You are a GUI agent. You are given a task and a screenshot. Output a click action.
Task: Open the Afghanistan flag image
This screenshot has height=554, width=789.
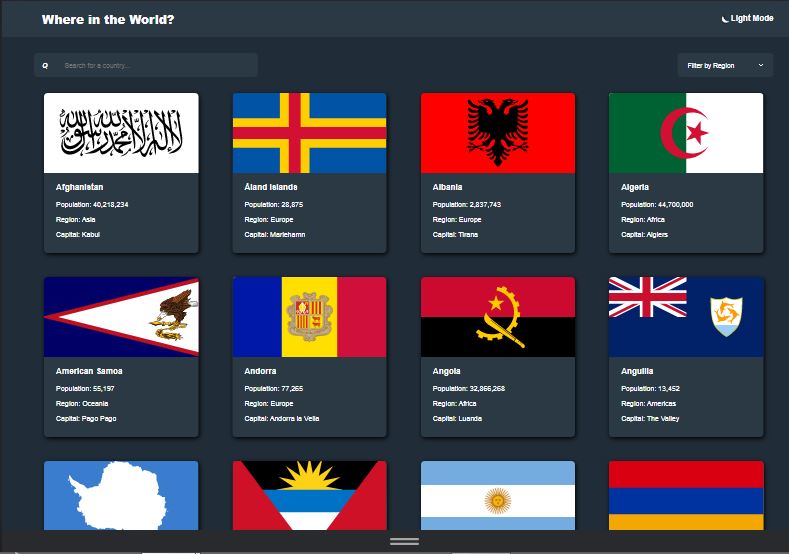tap(121, 133)
